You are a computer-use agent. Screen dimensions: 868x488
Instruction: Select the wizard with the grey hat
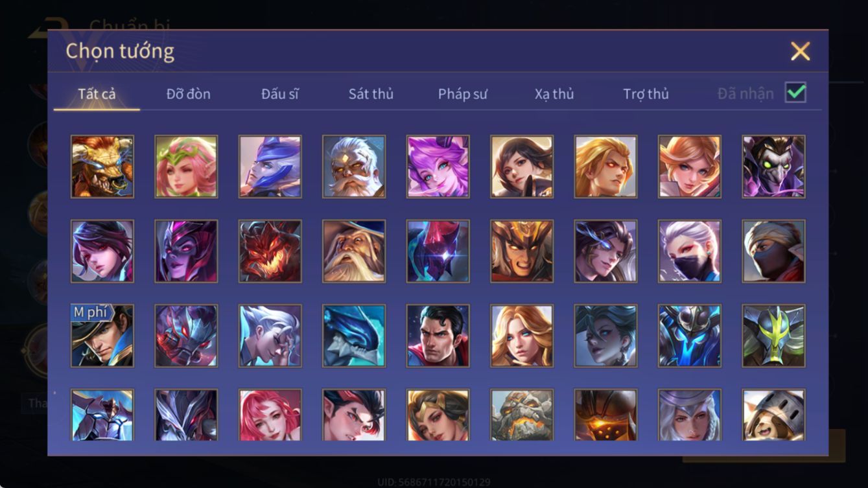point(354,251)
